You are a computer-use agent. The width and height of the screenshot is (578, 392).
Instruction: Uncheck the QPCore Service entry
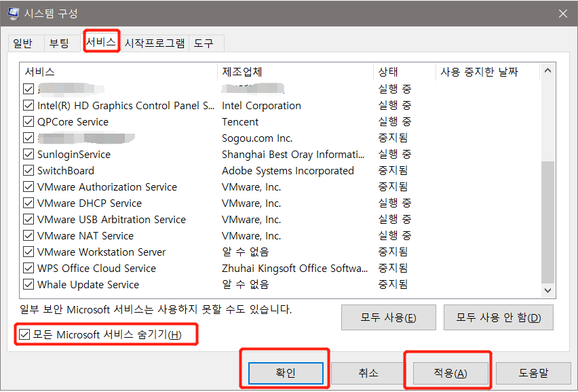(28, 121)
